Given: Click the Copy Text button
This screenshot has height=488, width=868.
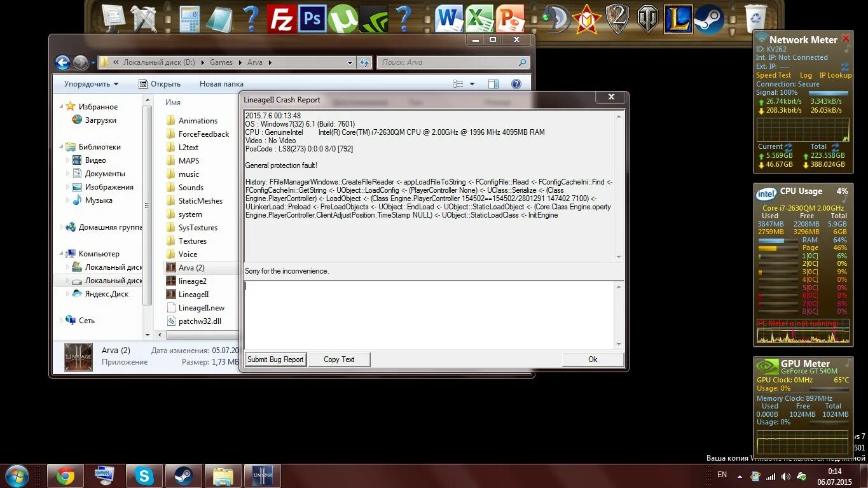Looking at the screenshot, I should pyautogui.click(x=339, y=359).
